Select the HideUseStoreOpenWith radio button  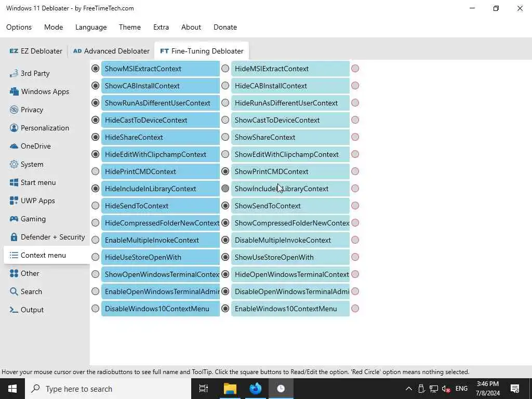[96, 257]
